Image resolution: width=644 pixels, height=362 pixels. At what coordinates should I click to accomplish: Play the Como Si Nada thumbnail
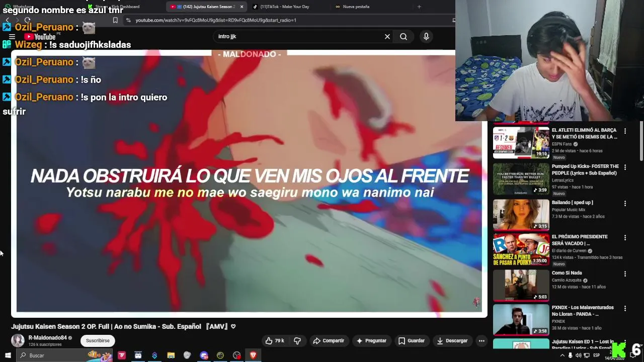521,285
